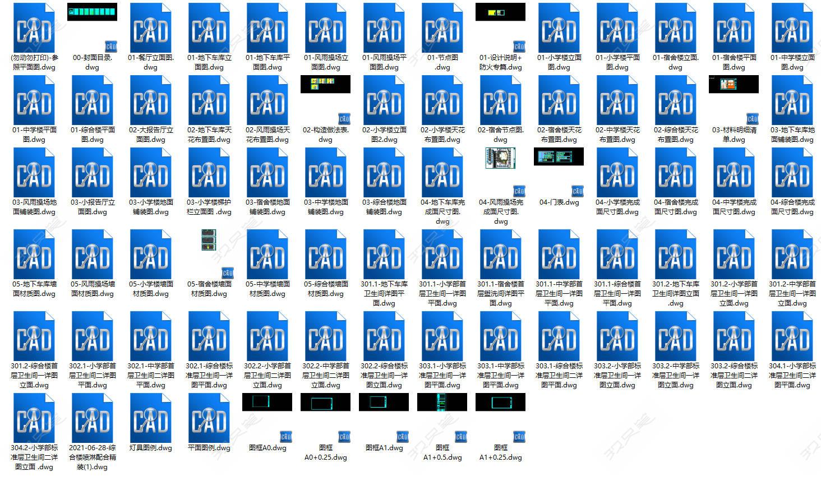Select the 02-构造做法表.dwg thumbnail
The image size is (821, 504).
pos(325,84)
